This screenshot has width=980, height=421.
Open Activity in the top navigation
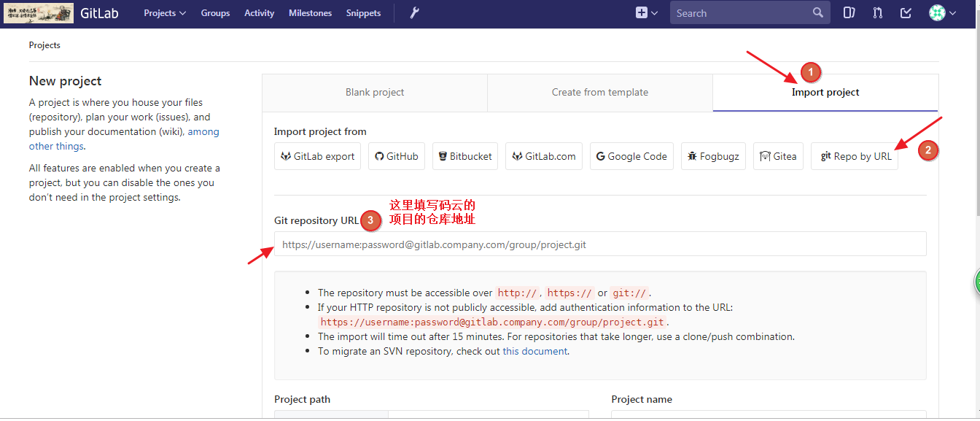click(260, 13)
